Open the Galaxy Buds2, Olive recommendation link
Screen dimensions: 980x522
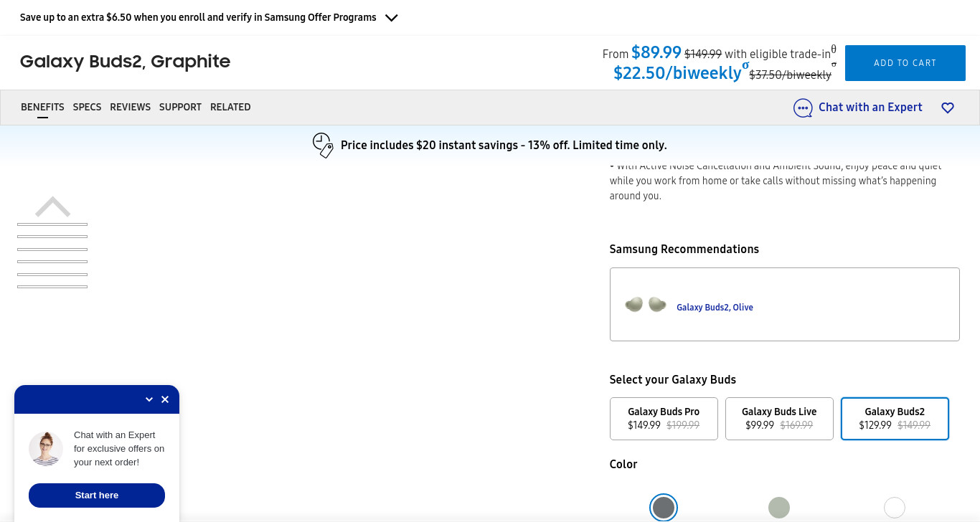(x=715, y=308)
